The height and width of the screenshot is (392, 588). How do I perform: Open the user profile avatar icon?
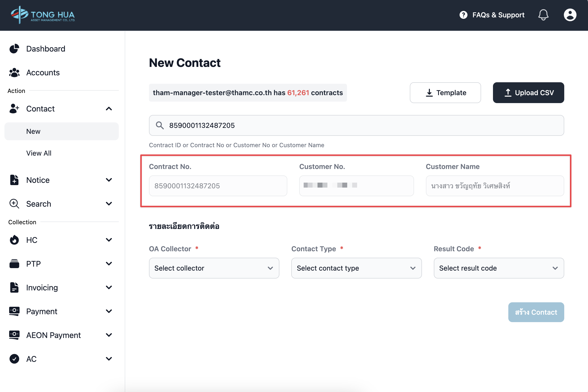pyautogui.click(x=570, y=15)
